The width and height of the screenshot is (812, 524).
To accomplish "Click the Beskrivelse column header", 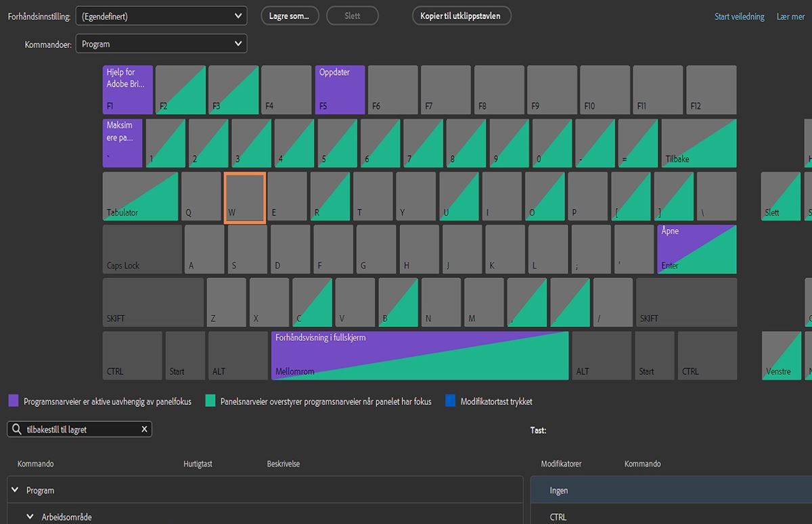I will [284, 464].
